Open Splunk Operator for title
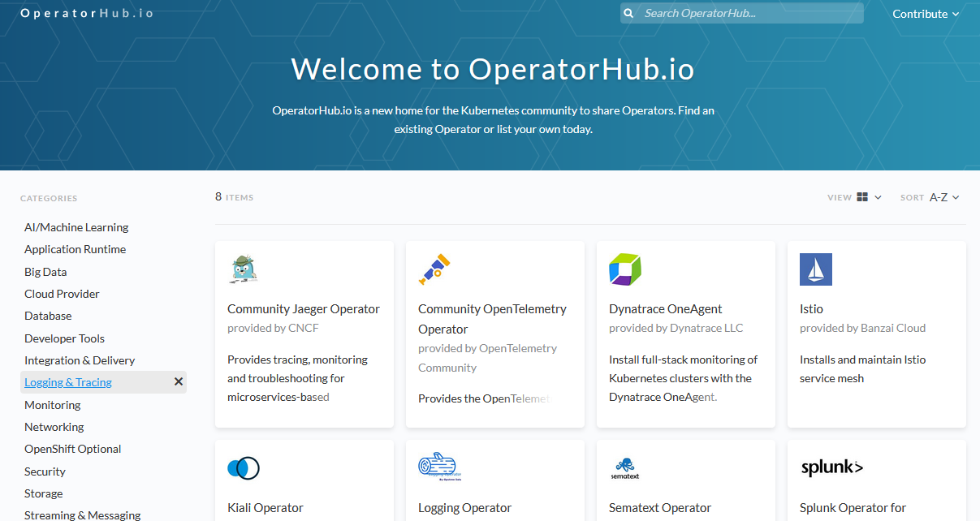980x521 pixels. click(x=853, y=508)
